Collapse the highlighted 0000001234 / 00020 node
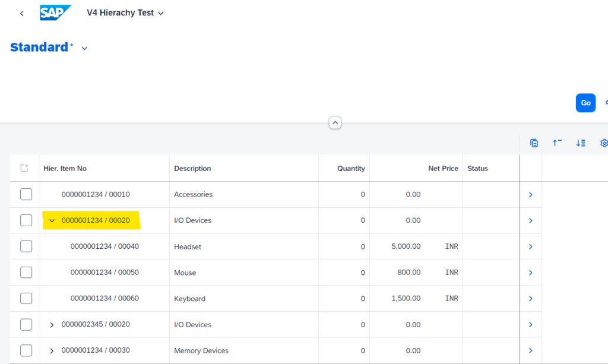The height and width of the screenshot is (364, 608). pyautogui.click(x=52, y=220)
